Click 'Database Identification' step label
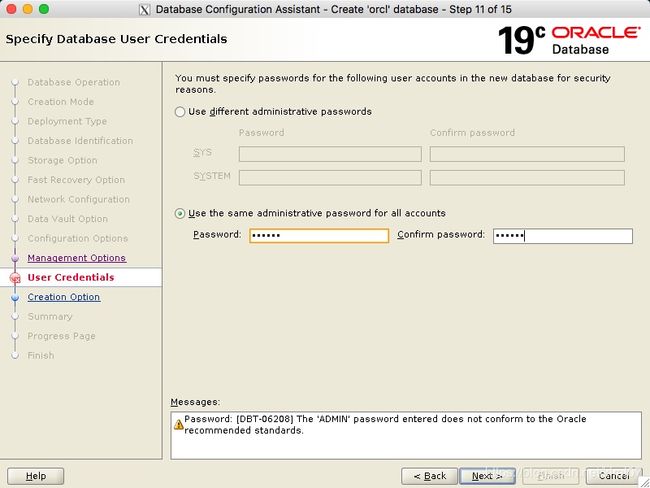The image size is (650, 488). pyautogui.click(x=80, y=141)
